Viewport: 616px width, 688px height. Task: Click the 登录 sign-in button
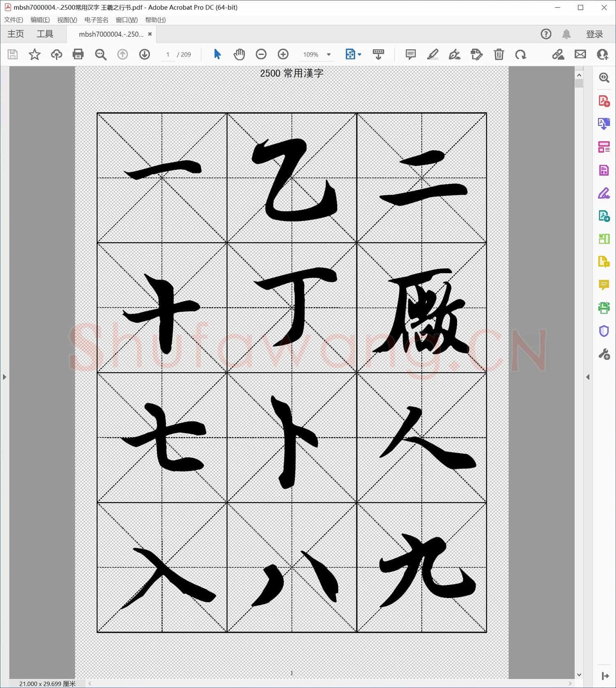click(594, 34)
